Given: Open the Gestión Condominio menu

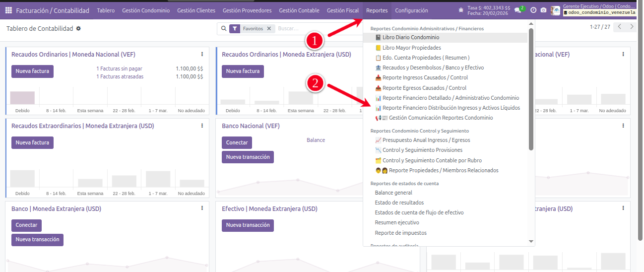Looking at the screenshot, I should coord(146,10).
